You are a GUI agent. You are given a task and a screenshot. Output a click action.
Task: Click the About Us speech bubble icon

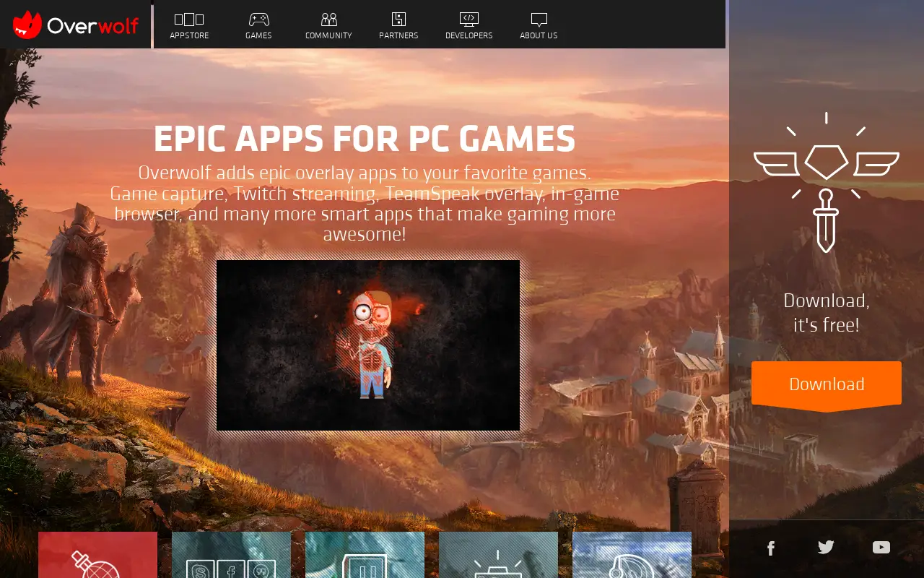click(x=539, y=20)
